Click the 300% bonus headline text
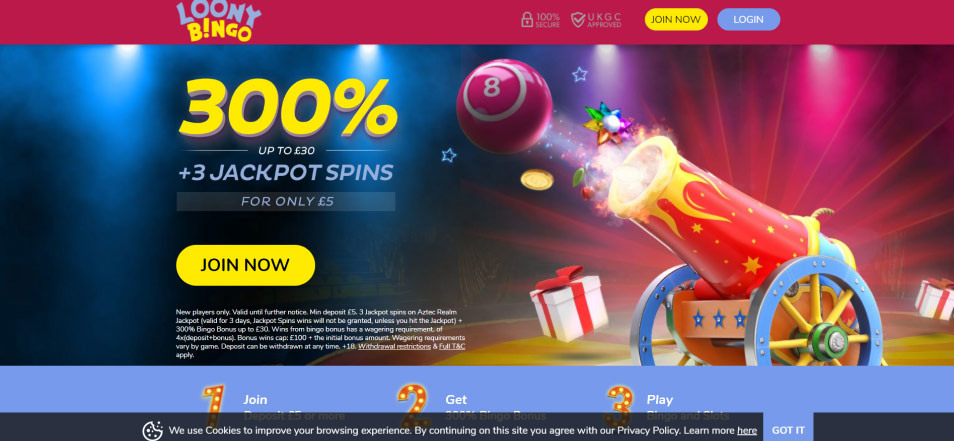The height and width of the screenshot is (441, 954). click(287, 107)
